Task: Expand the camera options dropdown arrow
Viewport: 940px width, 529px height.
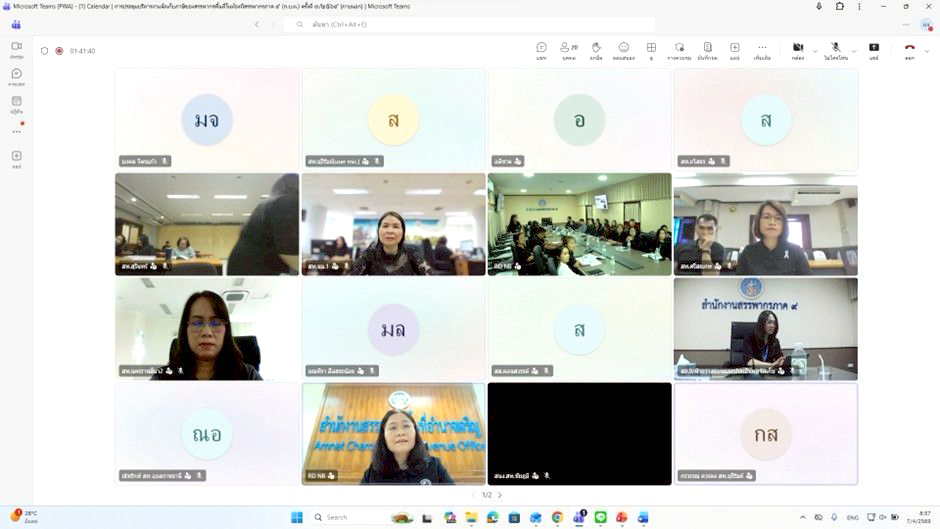Action: pyautogui.click(x=815, y=50)
